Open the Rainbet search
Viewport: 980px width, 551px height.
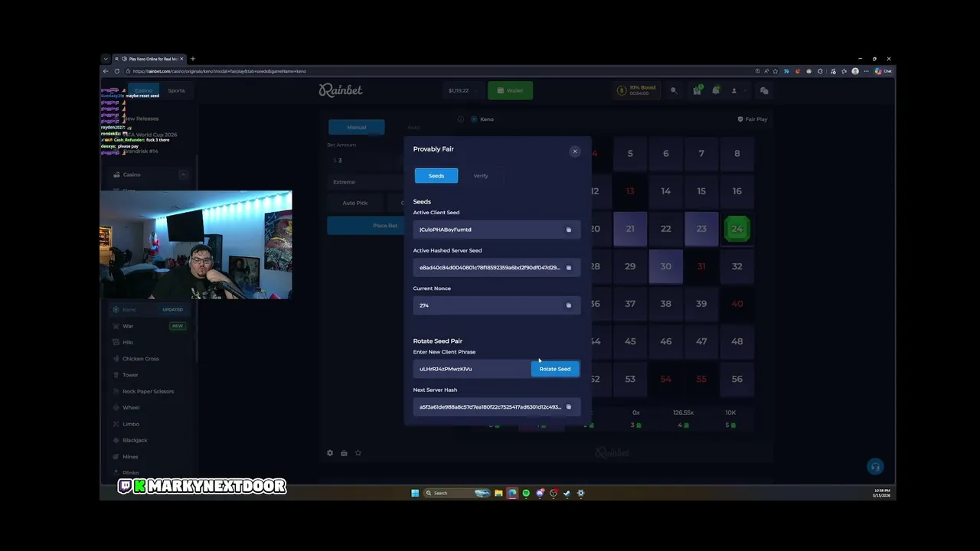674,90
